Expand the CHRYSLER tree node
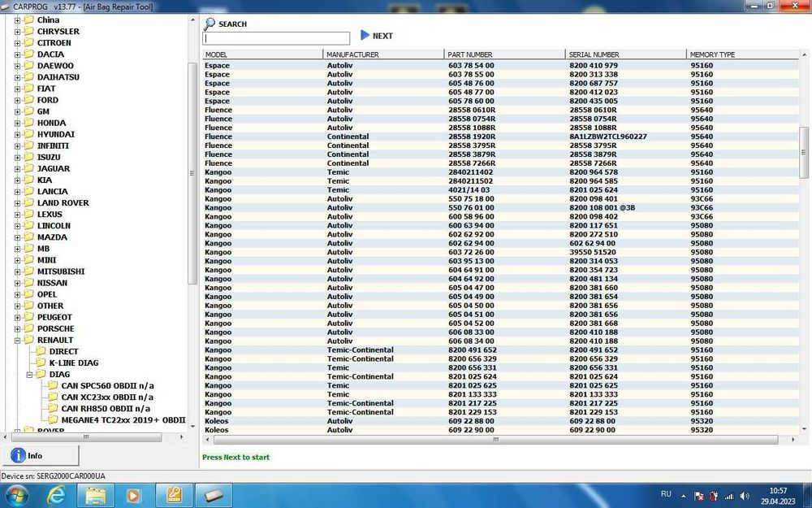812x508 pixels. (17, 32)
